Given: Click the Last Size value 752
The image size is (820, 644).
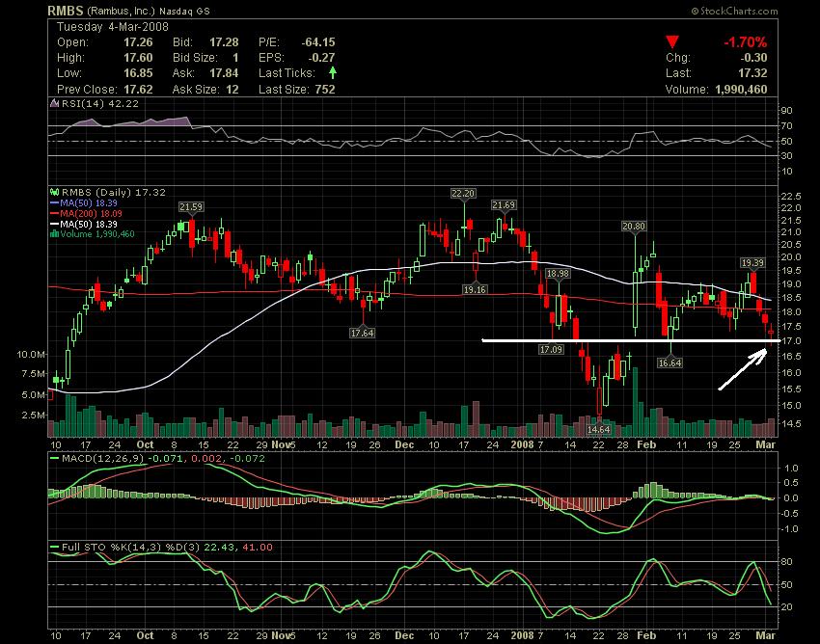Looking at the screenshot, I should click(325, 90).
